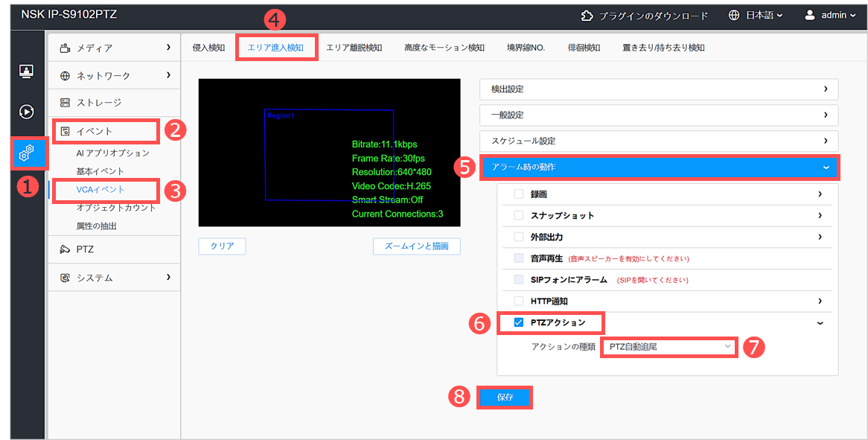
Task: Enable the HTTP通知 checkbox
Action: [x=519, y=302]
